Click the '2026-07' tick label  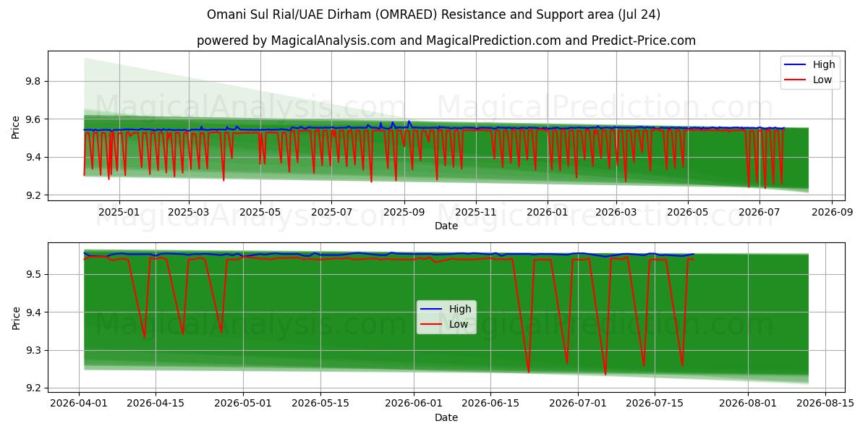[759, 212]
